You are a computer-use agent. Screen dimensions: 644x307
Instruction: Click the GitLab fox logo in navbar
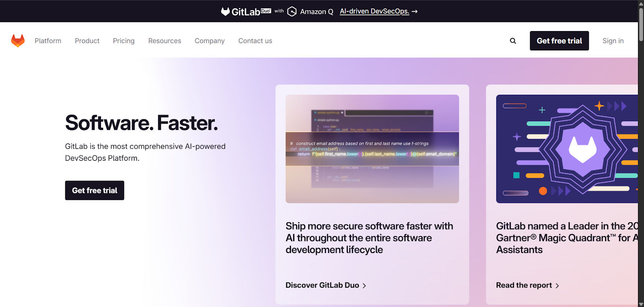(18, 41)
